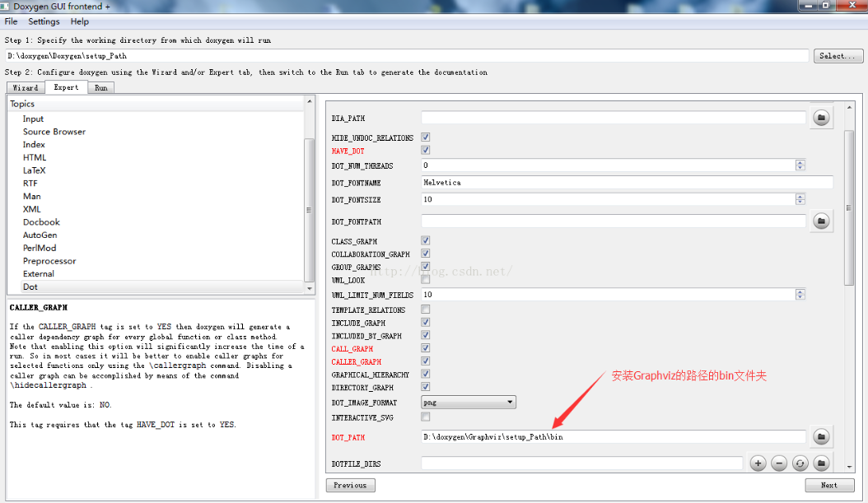
Task: Select HTML topic
Action: point(35,158)
